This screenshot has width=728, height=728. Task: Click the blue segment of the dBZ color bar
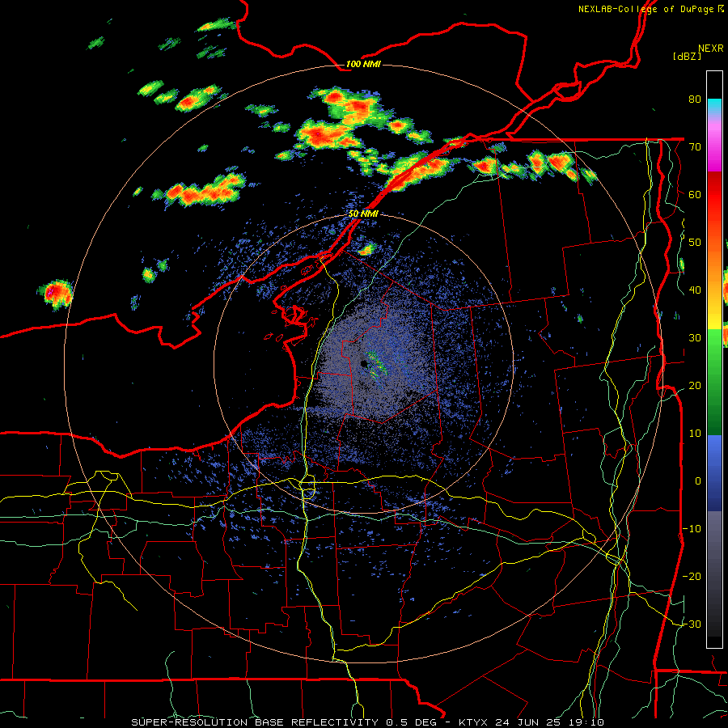pos(714,472)
